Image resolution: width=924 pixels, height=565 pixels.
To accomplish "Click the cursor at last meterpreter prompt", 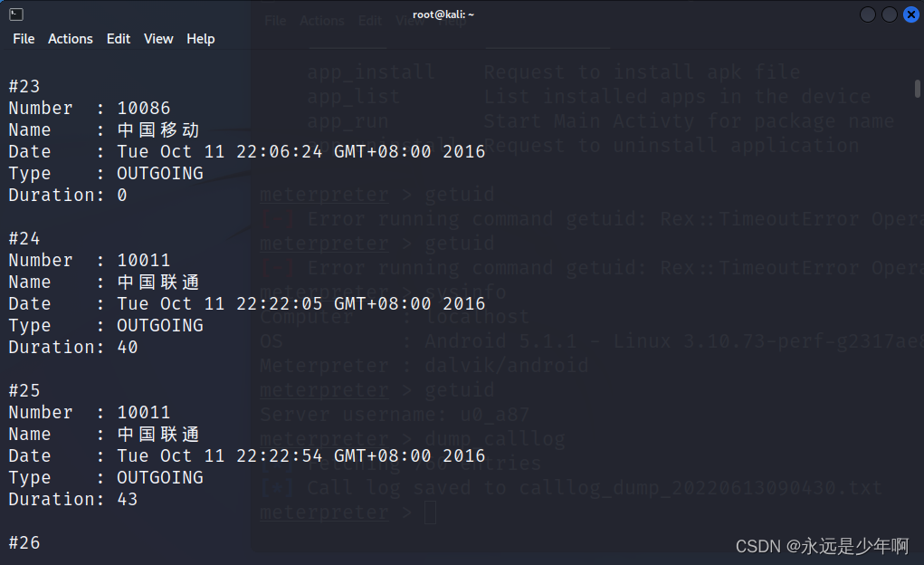I will click(x=430, y=512).
